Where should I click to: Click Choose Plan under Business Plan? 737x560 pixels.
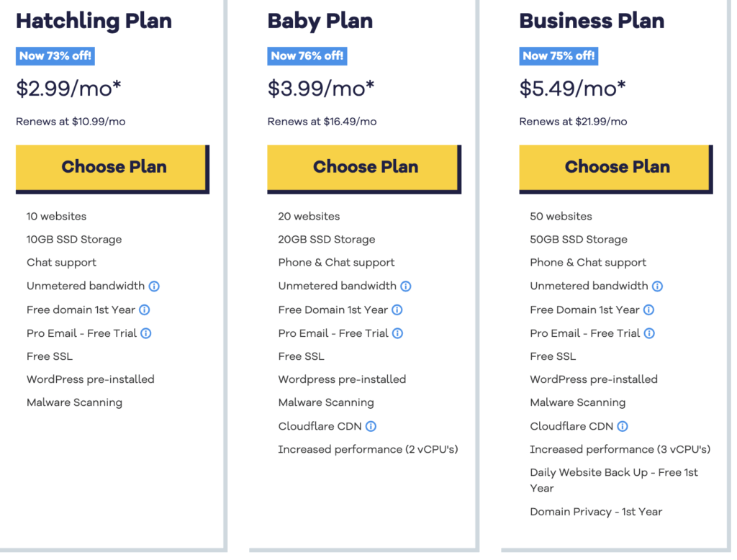point(616,166)
